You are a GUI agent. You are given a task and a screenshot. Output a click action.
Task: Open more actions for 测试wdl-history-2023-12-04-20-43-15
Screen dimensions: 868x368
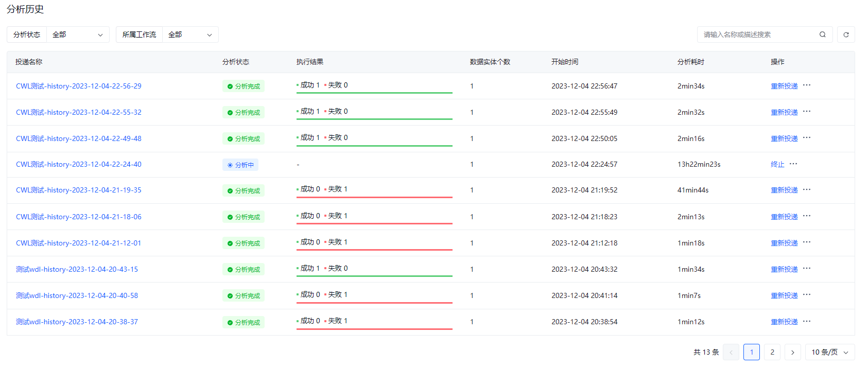point(807,269)
